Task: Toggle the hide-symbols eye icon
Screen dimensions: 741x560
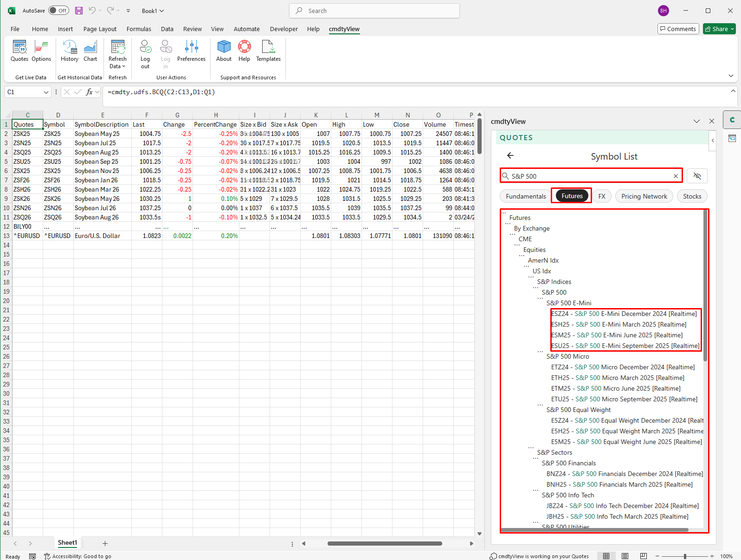Action: [697, 176]
